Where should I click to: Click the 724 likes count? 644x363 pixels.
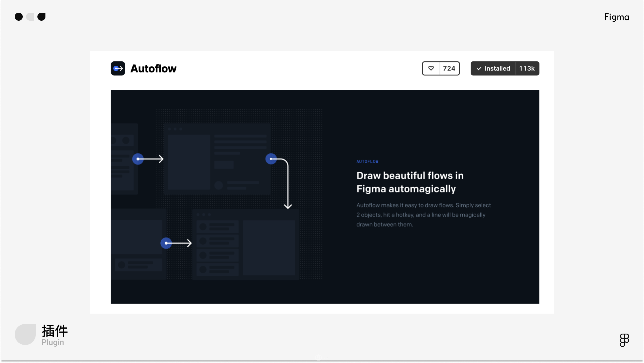(449, 68)
